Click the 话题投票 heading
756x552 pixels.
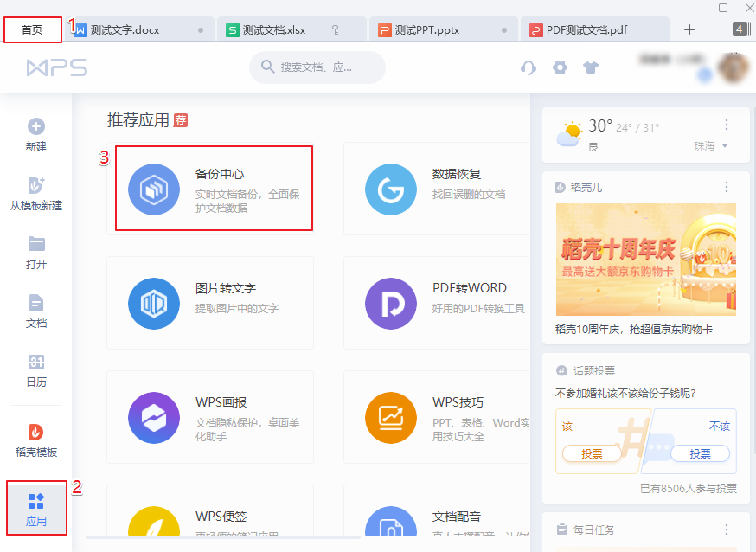(x=593, y=370)
